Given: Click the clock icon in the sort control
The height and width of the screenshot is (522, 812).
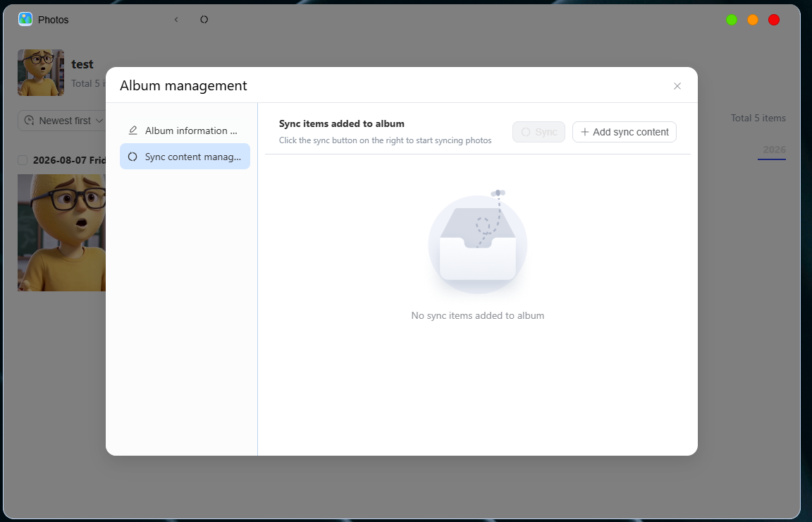Looking at the screenshot, I should [x=30, y=121].
